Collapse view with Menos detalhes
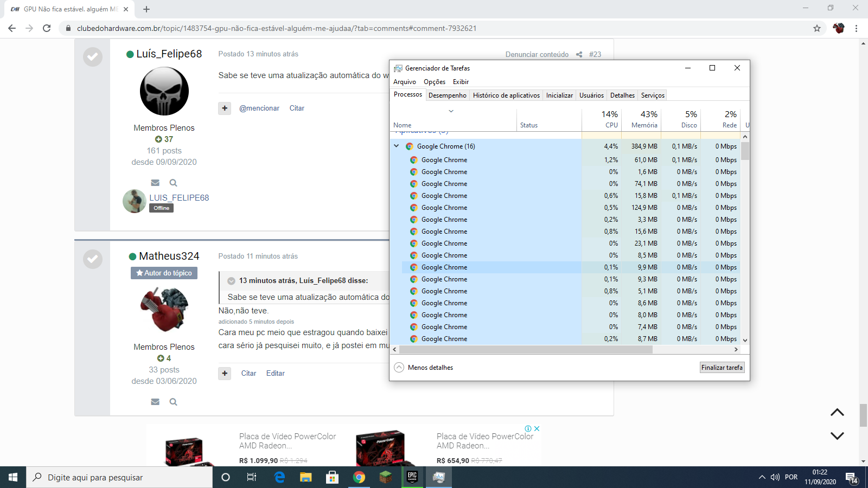The image size is (868, 488). [x=423, y=368]
